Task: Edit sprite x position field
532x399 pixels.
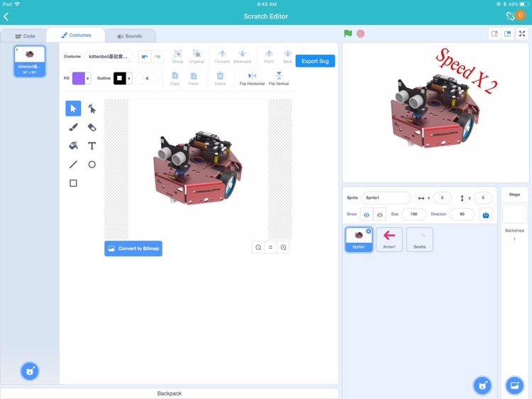Action: [442, 197]
